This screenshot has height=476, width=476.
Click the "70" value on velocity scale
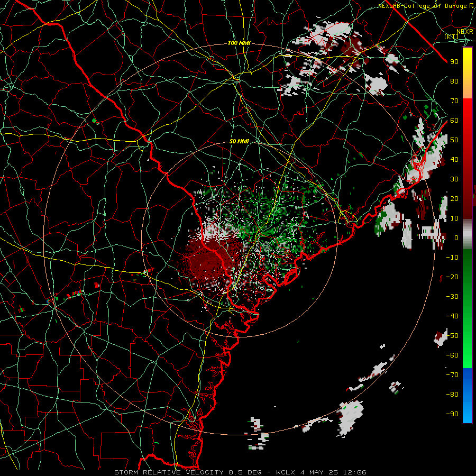pyautogui.click(x=454, y=101)
